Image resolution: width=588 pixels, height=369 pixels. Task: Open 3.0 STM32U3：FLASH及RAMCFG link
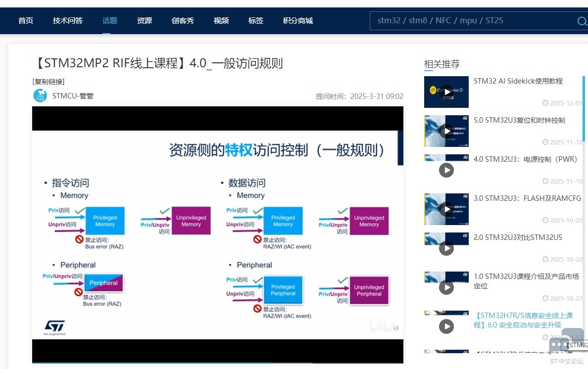(527, 198)
